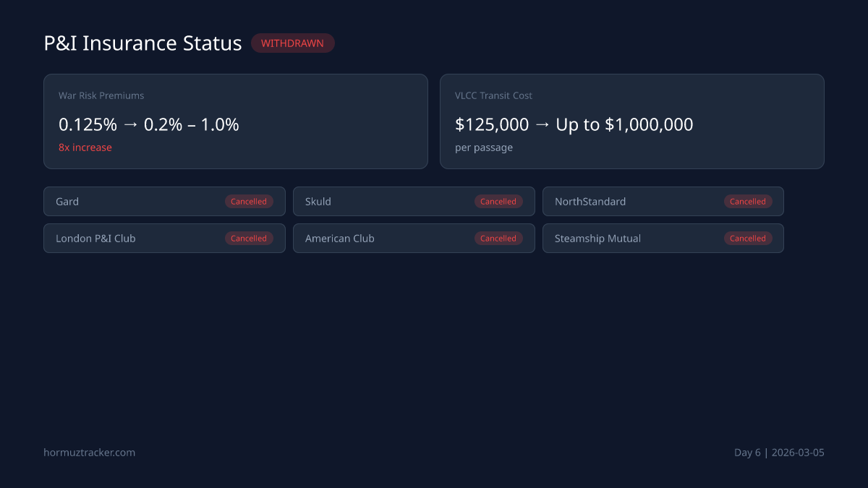Select the Cancelled badge next to Gard

coord(249,201)
